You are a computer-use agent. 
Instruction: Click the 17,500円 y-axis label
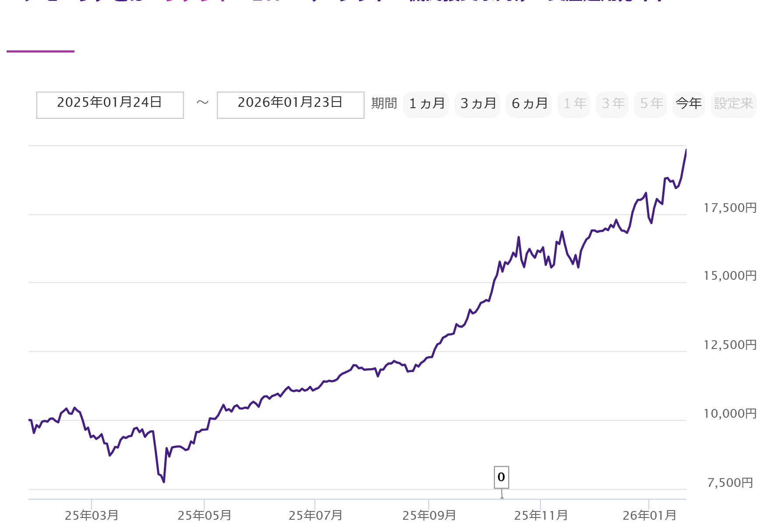coord(730,208)
